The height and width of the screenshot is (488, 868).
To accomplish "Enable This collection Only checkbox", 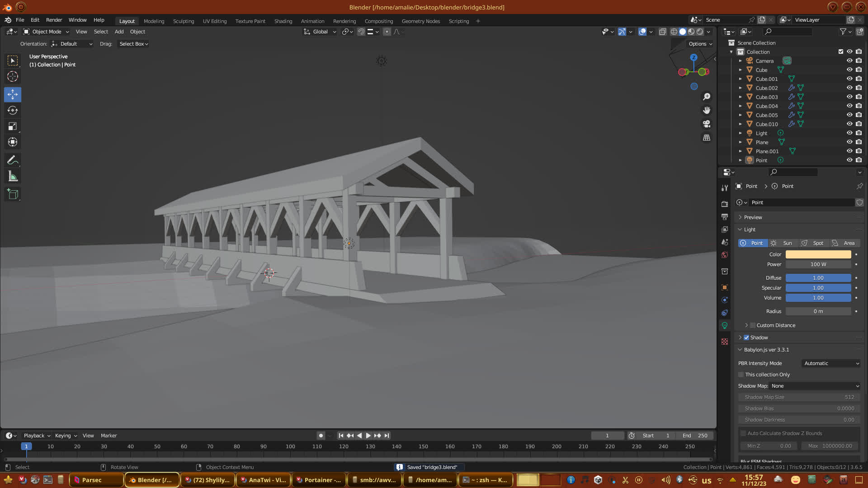I will click(x=741, y=375).
